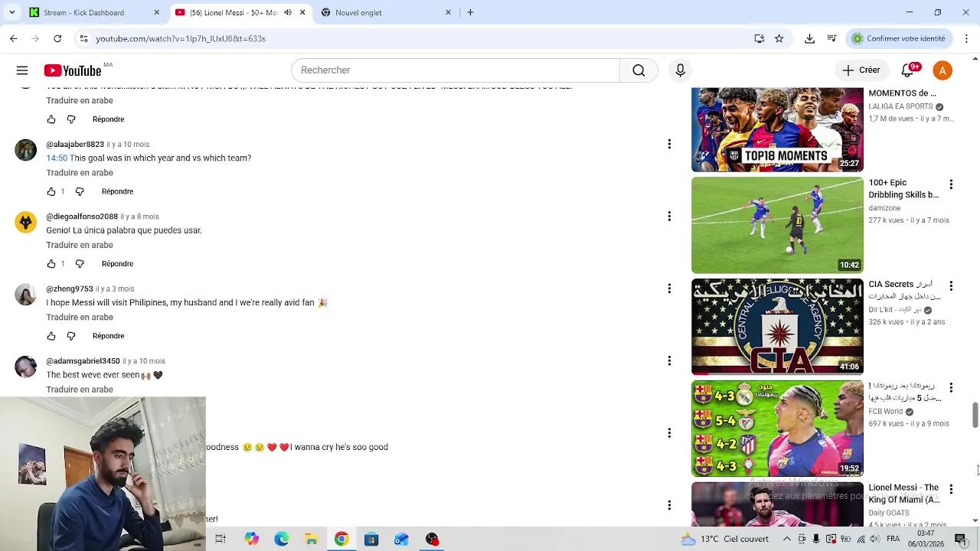
Task: Bookmark this page with star icon
Action: click(x=779, y=38)
